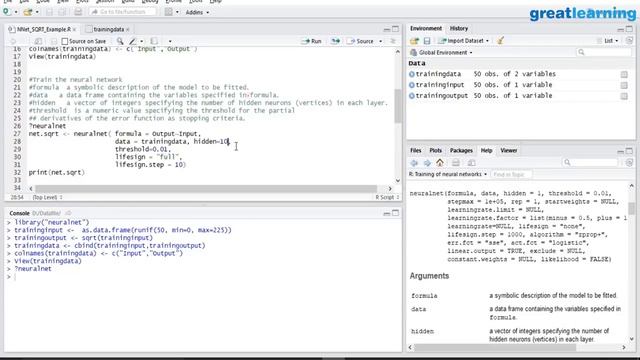Go back in the Help pane
This screenshot has height=360, width=640.
pyautogui.click(x=414, y=163)
